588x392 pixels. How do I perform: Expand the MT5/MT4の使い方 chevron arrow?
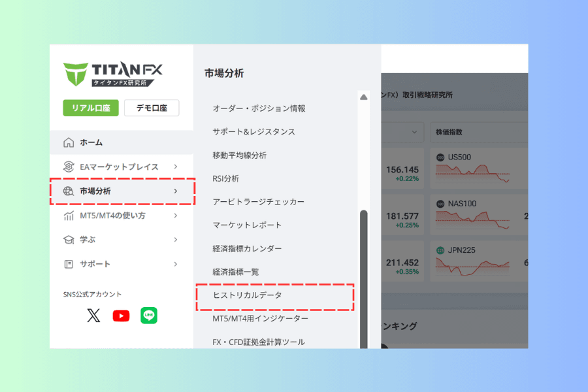coord(176,216)
